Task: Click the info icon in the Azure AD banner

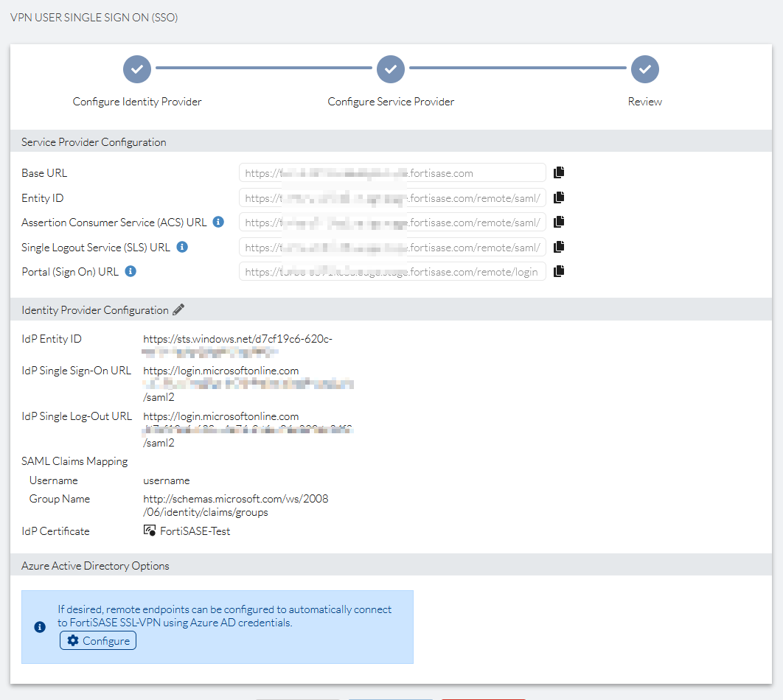Action: pos(38,627)
